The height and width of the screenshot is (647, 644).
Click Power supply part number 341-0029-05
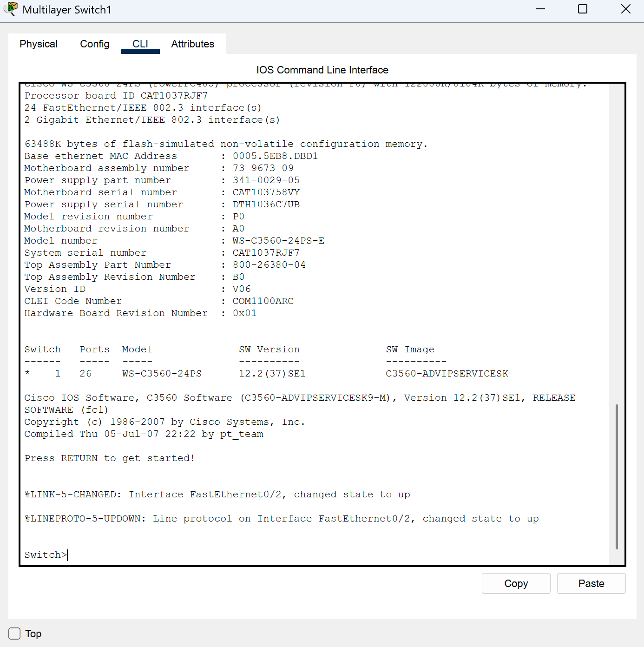point(266,180)
